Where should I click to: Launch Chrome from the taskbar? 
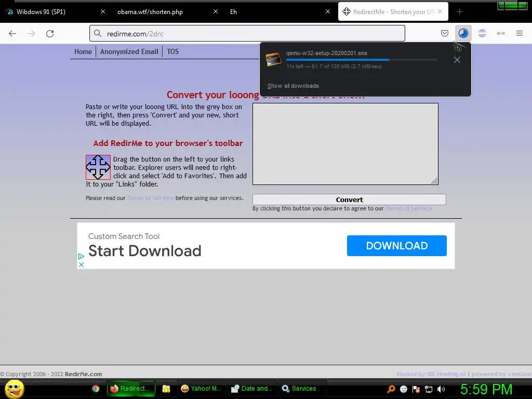pos(96,389)
